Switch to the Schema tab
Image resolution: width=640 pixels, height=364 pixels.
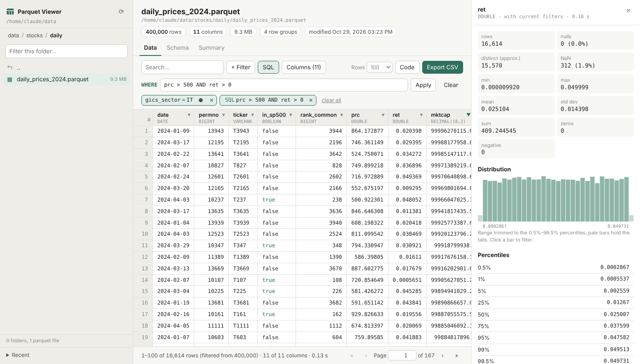[178, 48]
